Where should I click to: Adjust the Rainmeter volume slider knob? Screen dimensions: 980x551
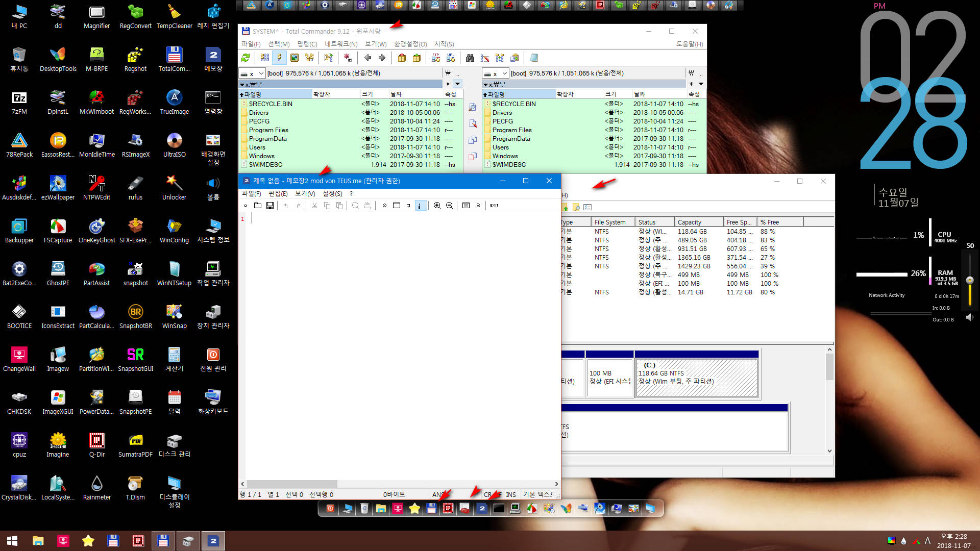[970, 280]
